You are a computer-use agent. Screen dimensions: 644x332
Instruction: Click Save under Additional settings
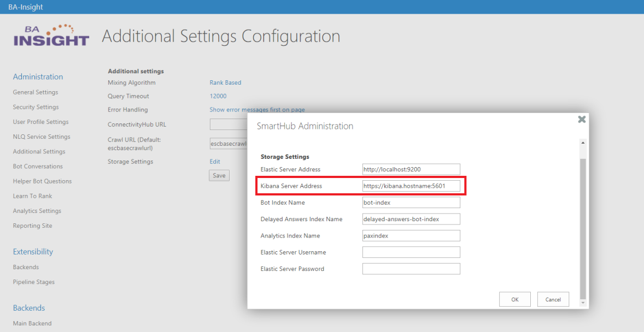(219, 175)
